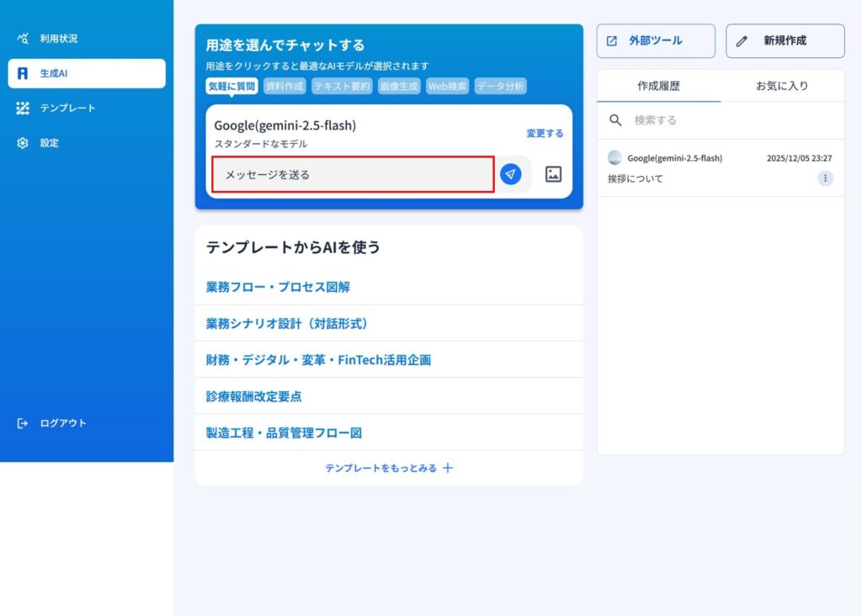Expand テンプレートをもっとみる
The height and width of the screenshot is (616, 862).
pos(389,468)
